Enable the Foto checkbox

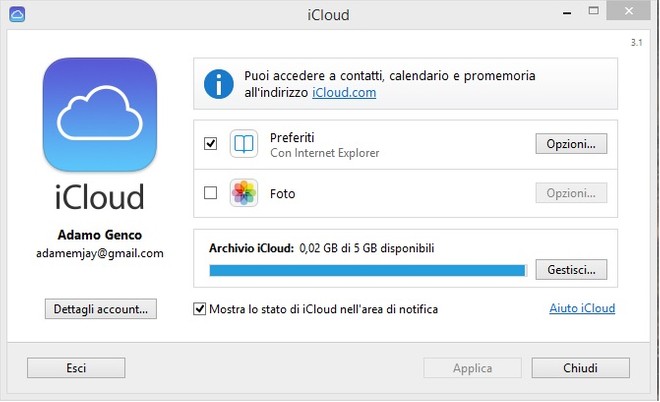210,193
